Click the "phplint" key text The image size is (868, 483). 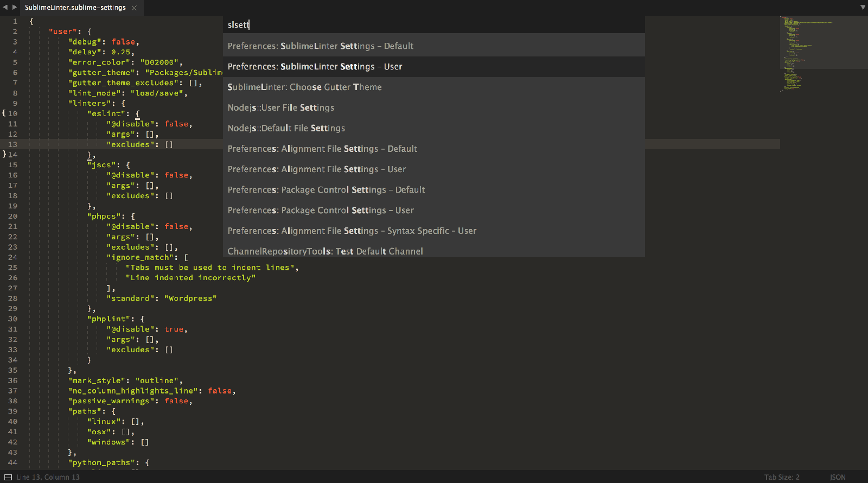coord(108,319)
